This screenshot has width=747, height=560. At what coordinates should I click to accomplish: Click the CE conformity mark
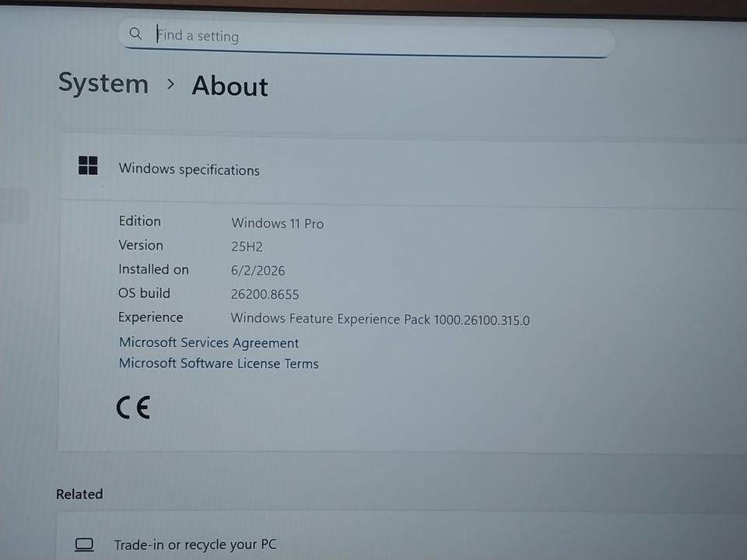[x=133, y=408]
